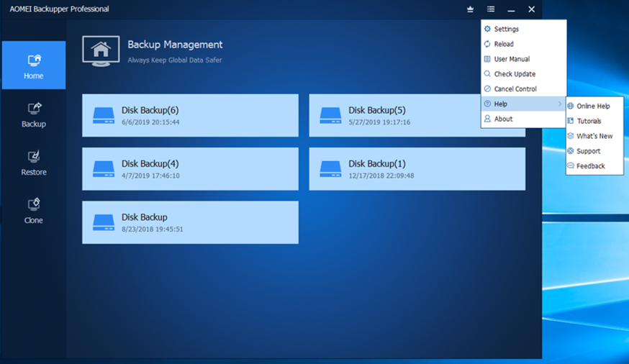Close the AOMEI Backupper window

point(532,9)
